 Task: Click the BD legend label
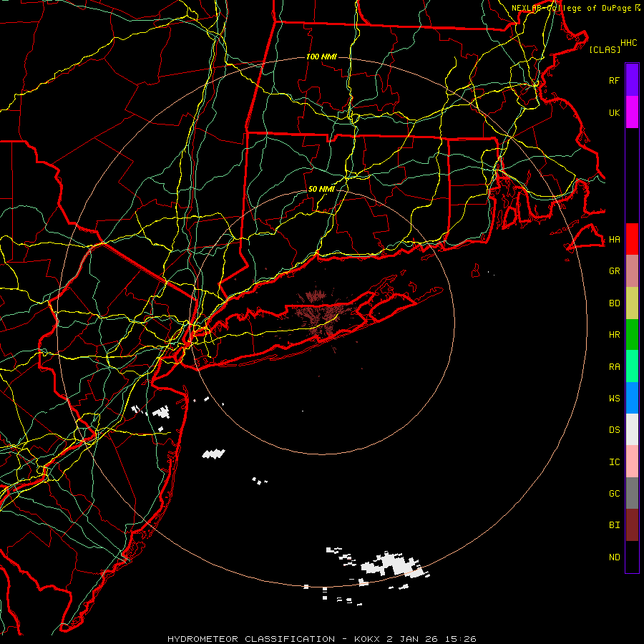tap(615, 303)
